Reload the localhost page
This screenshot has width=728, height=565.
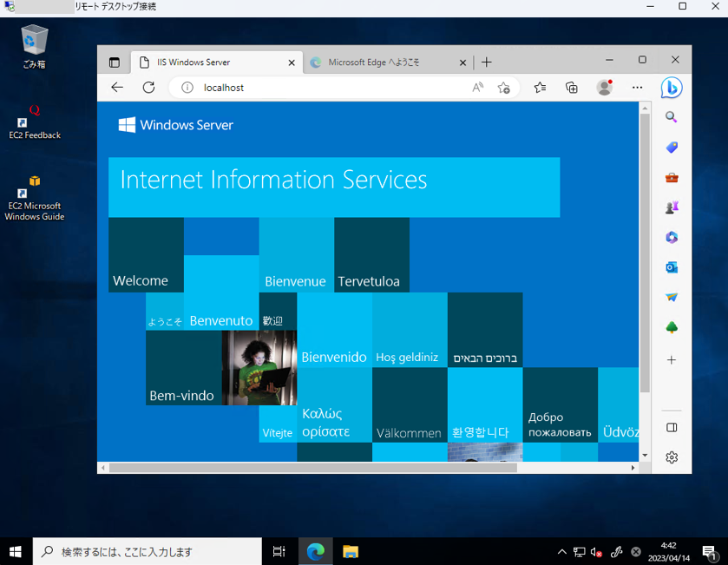click(x=148, y=88)
